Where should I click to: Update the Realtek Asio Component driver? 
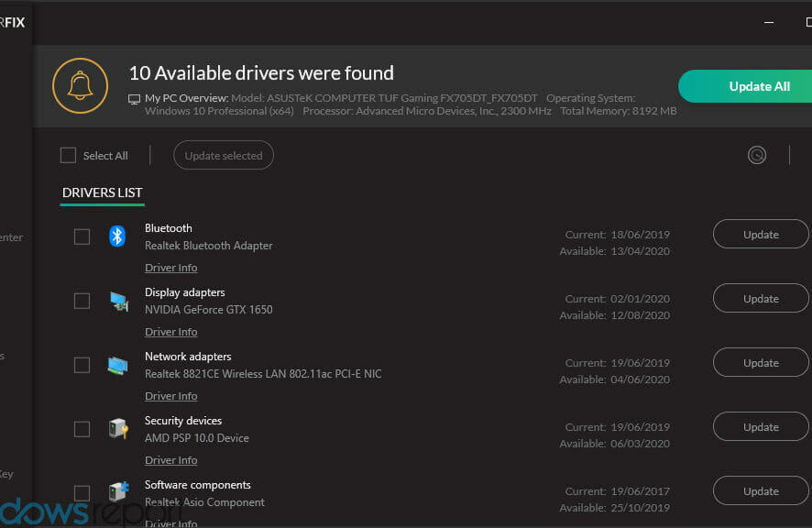761,490
